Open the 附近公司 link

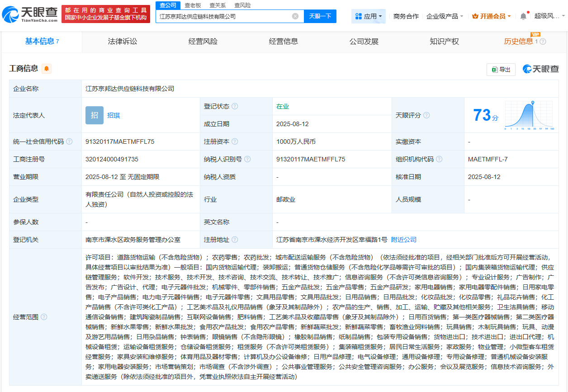click(403, 239)
